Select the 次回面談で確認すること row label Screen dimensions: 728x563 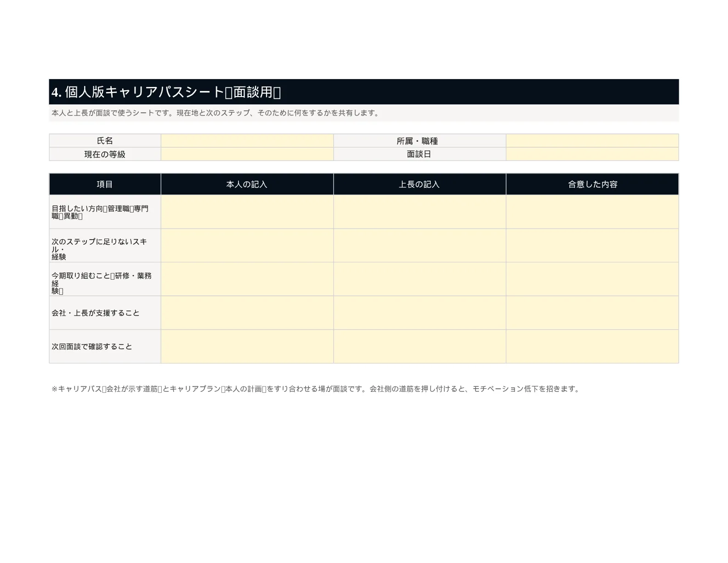pyautogui.click(x=105, y=346)
